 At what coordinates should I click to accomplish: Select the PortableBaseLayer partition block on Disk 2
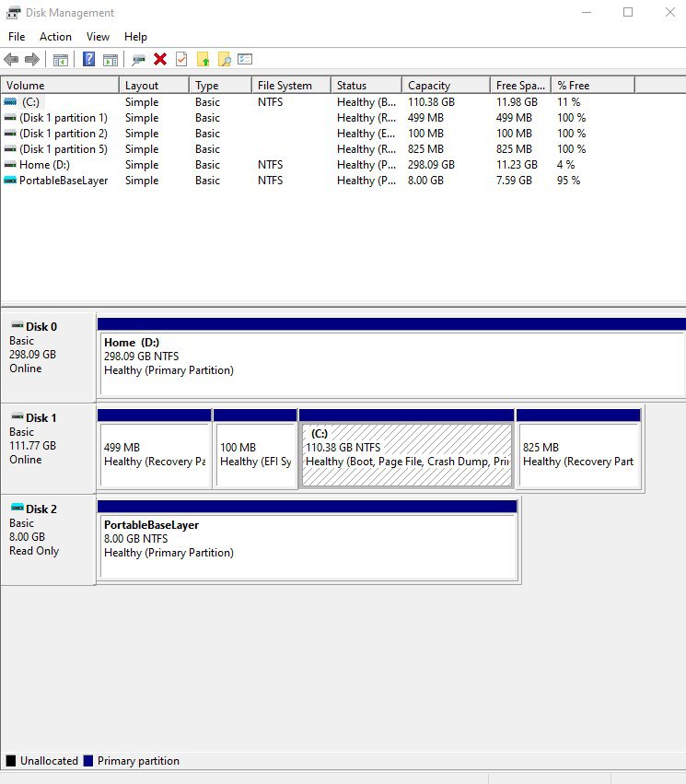pos(308,540)
